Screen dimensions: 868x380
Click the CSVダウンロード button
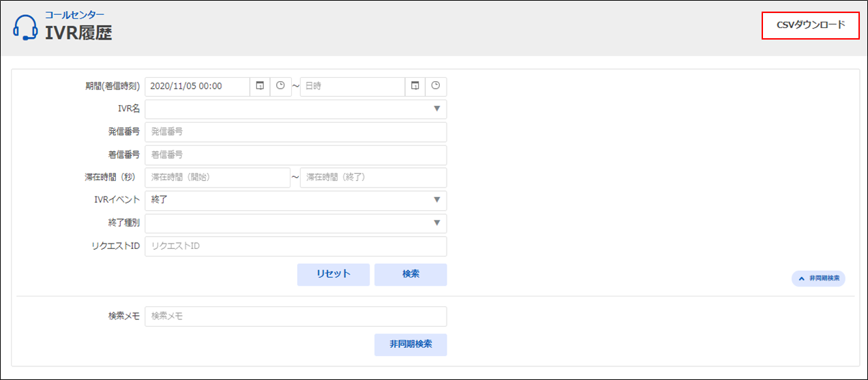[x=810, y=25]
